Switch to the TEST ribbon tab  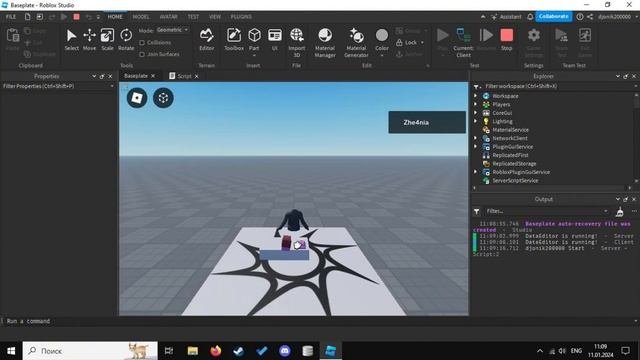point(193,17)
